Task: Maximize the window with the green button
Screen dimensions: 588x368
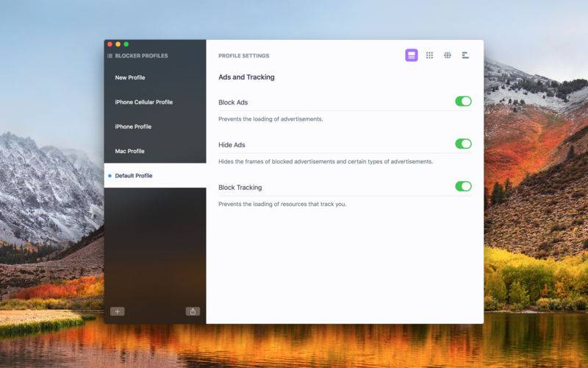Action: click(x=126, y=44)
